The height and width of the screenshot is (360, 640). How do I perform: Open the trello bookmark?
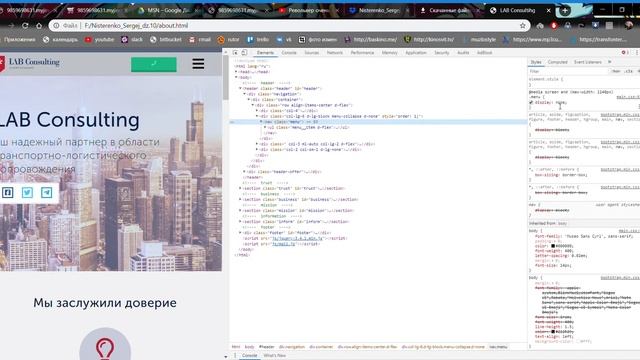[258, 40]
